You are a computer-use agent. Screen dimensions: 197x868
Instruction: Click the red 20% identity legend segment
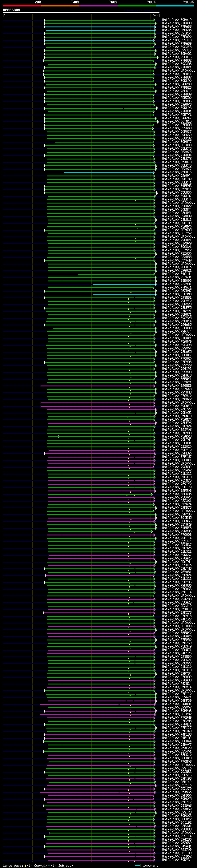pyautogui.click(x=22, y=6)
